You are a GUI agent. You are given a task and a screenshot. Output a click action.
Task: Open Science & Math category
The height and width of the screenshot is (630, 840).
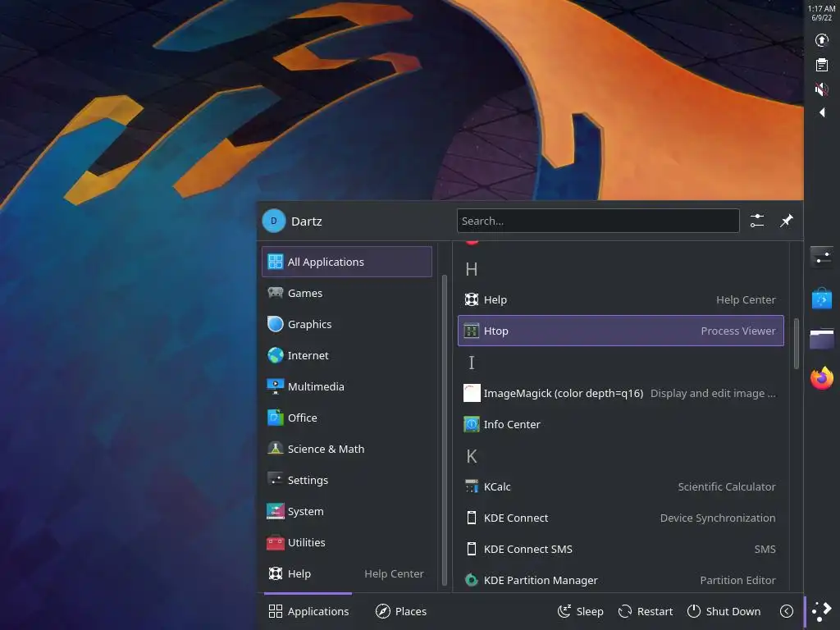347,449
